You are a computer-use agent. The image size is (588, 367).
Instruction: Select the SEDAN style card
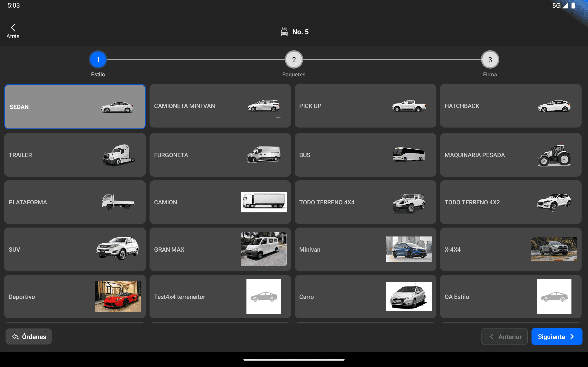coord(75,107)
